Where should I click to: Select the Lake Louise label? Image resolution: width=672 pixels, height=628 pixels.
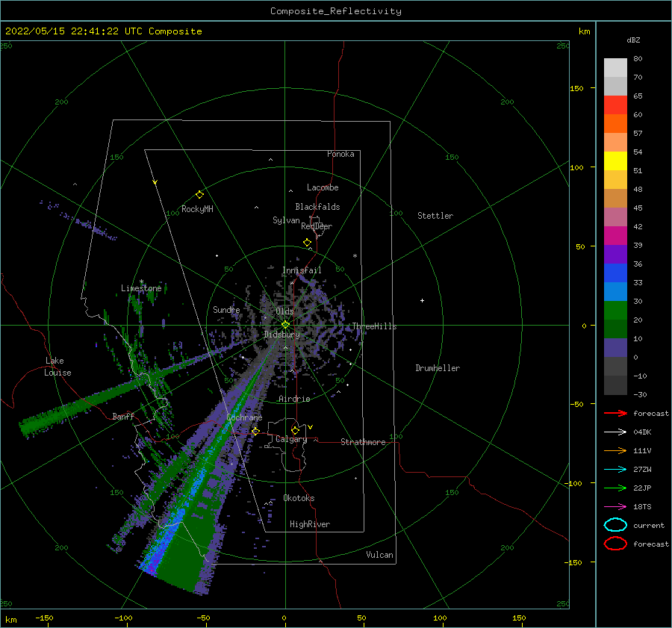[x=57, y=367]
